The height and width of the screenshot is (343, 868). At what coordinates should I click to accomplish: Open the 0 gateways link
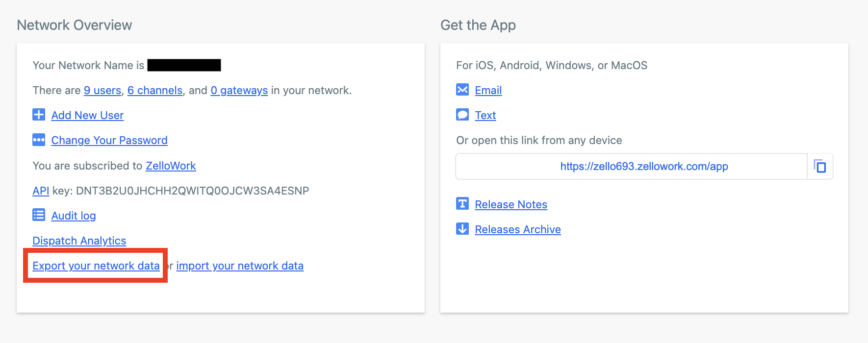[239, 90]
